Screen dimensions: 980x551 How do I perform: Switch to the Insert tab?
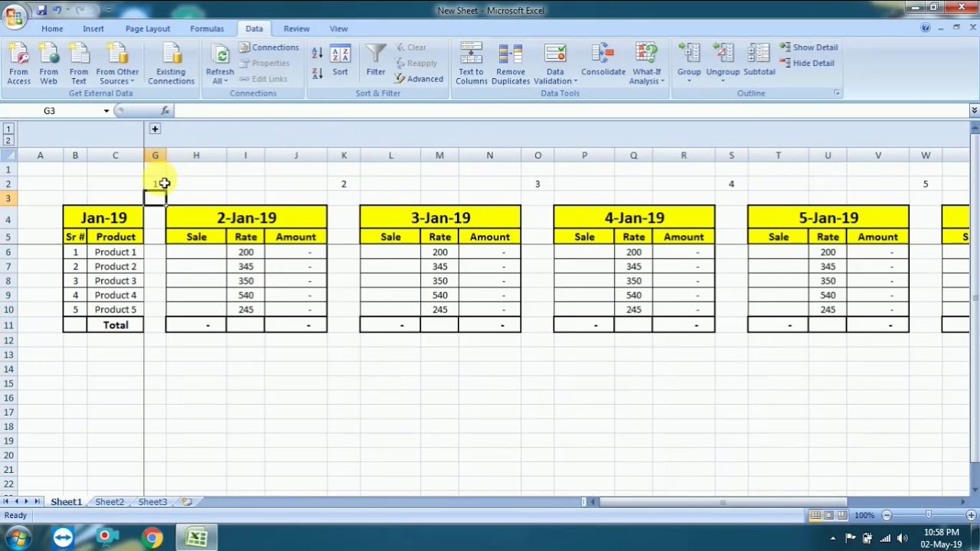click(93, 28)
